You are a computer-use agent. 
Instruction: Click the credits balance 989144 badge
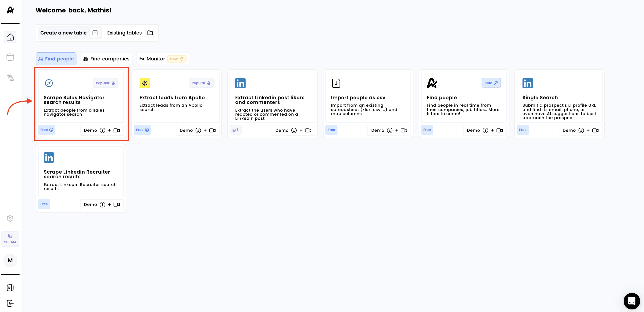[10, 239]
